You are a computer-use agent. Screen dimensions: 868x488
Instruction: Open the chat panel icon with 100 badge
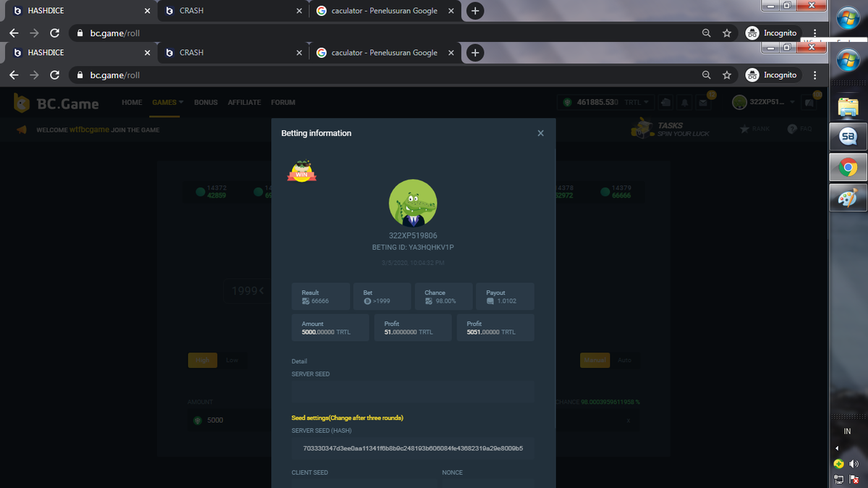tap(809, 103)
